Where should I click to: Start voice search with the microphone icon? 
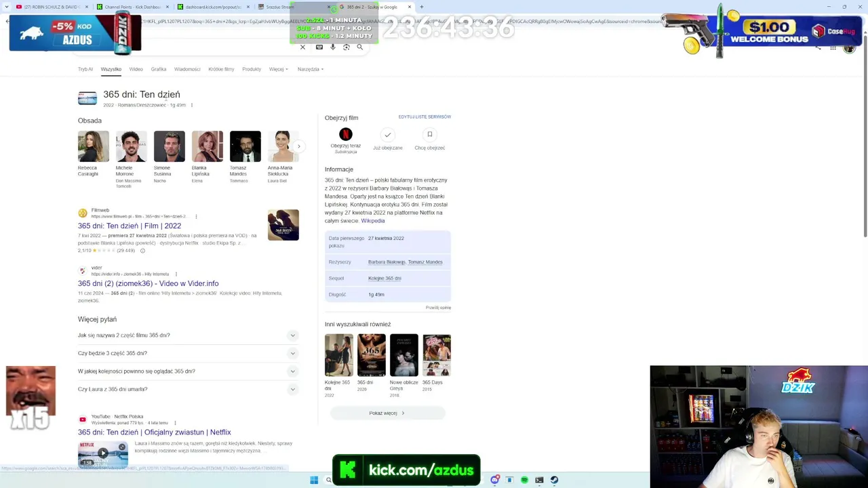click(x=332, y=47)
